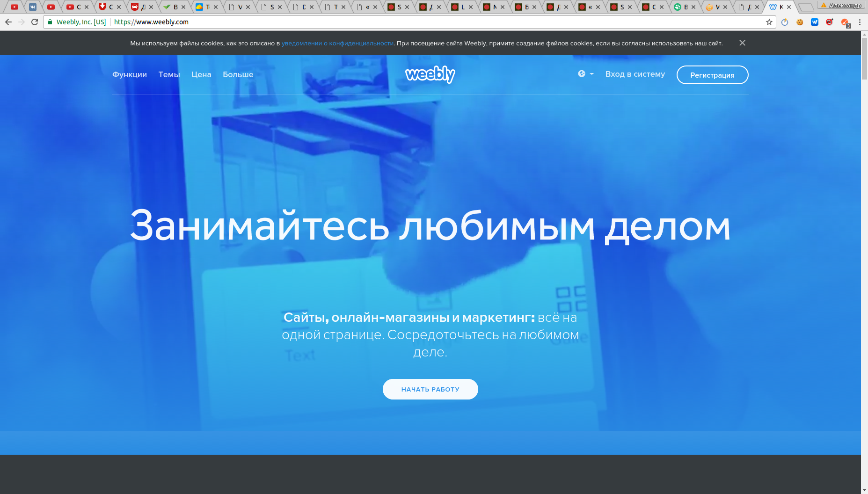Open the Александр profile button
The width and height of the screenshot is (868, 494).
click(841, 5)
